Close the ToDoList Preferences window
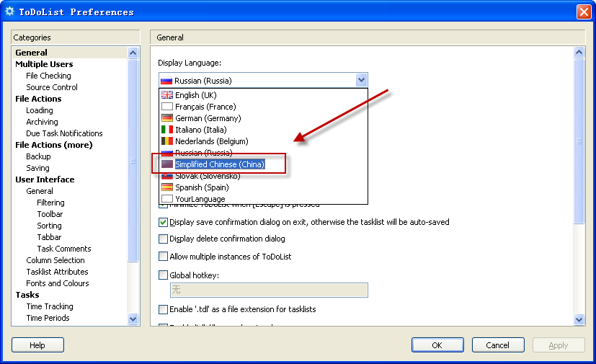This screenshot has width=596, height=364. click(584, 12)
